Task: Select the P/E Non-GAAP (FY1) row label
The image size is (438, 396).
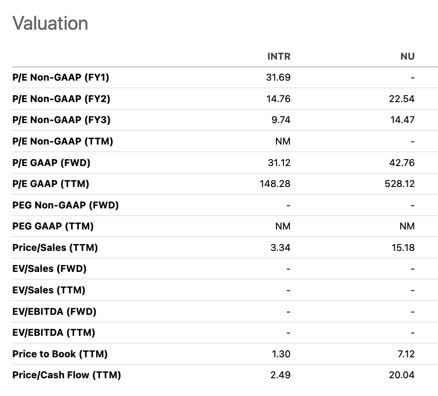Action: (61, 77)
